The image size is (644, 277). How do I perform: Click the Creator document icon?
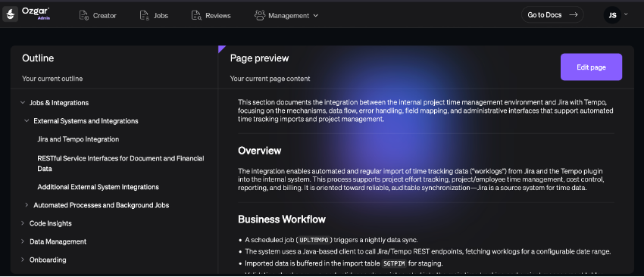[x=84, y=16]
